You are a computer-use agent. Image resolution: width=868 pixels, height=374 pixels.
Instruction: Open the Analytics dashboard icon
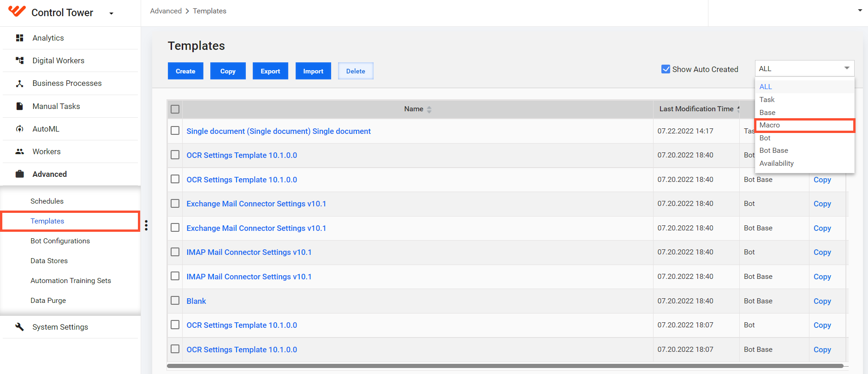point(19,38)
